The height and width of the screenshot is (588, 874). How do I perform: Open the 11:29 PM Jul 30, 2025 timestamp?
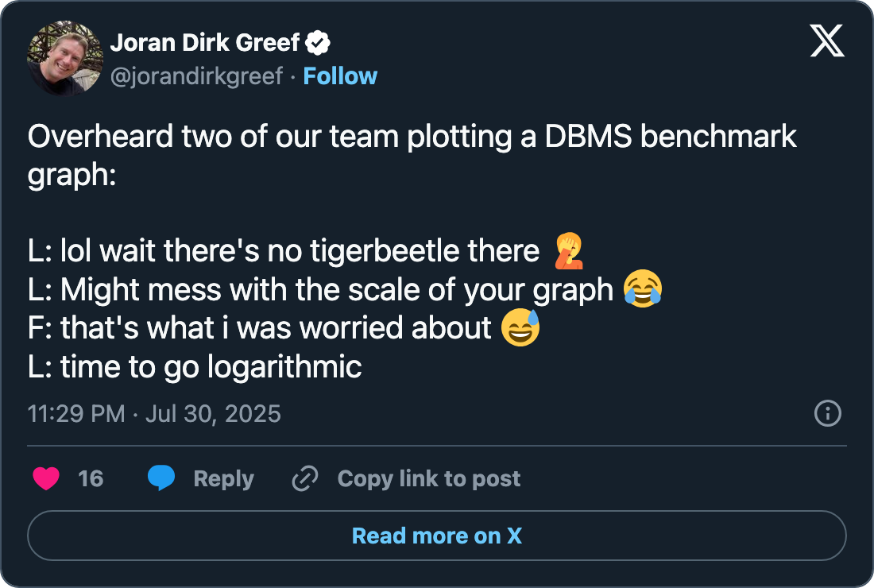(x=154, y=414)
